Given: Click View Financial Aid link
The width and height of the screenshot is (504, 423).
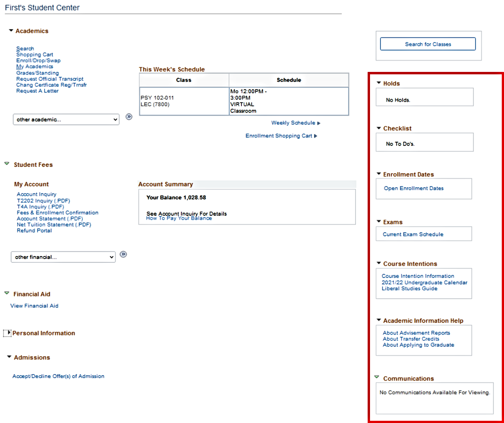Looking at the screenshot, I should [34, 306].
